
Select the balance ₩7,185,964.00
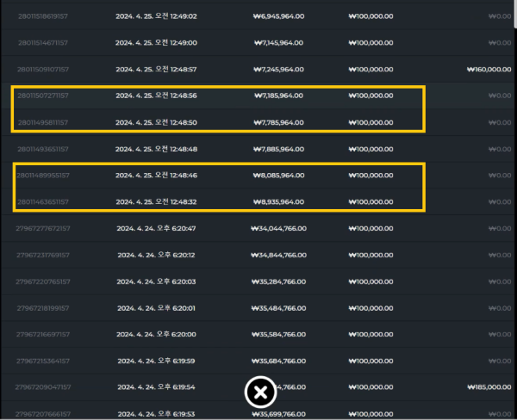click(278, 96)
